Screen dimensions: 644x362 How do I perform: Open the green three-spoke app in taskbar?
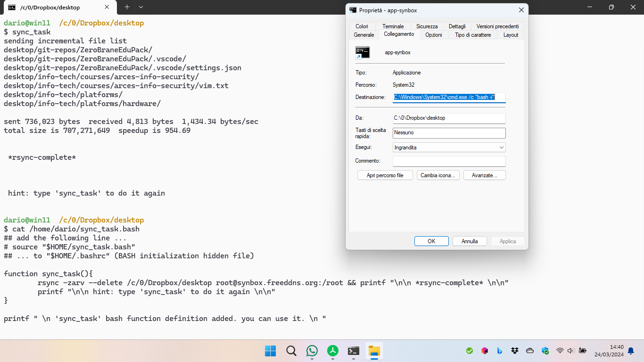tap(333, 351)
